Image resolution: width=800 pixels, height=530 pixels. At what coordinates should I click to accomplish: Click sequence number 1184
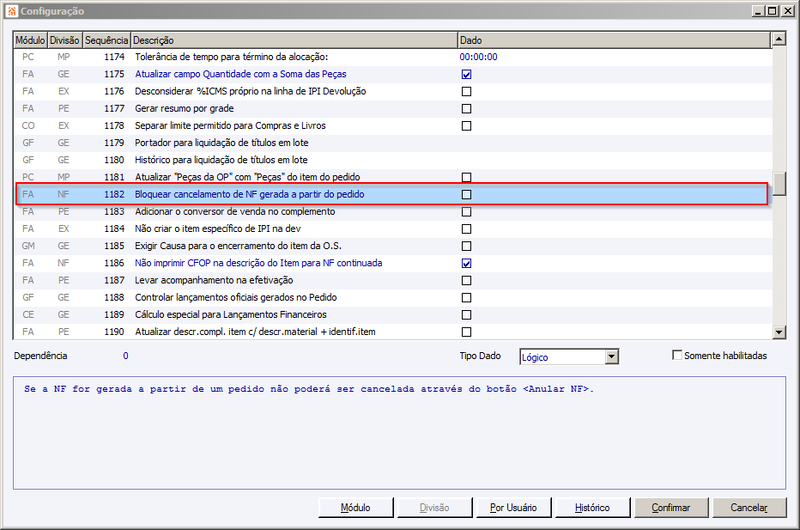coord(114,229)
